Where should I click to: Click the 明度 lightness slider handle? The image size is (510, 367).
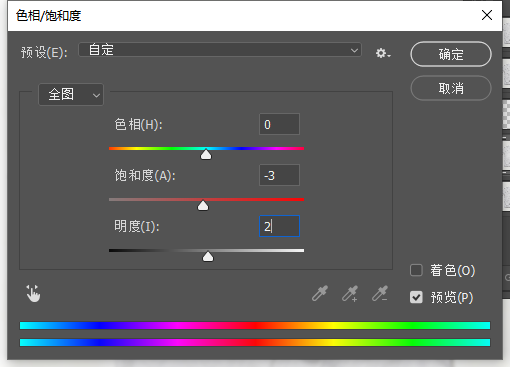point(208,256)
